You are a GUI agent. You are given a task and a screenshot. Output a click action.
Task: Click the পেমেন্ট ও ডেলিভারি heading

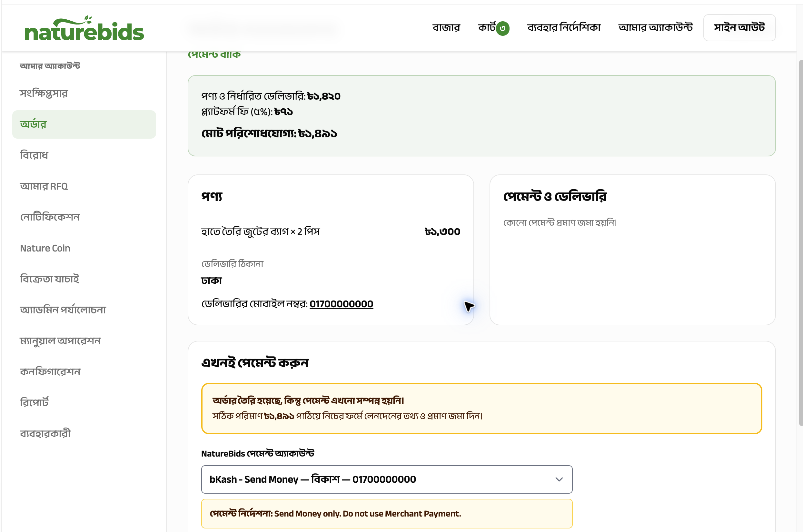click(x=555, y=196)
